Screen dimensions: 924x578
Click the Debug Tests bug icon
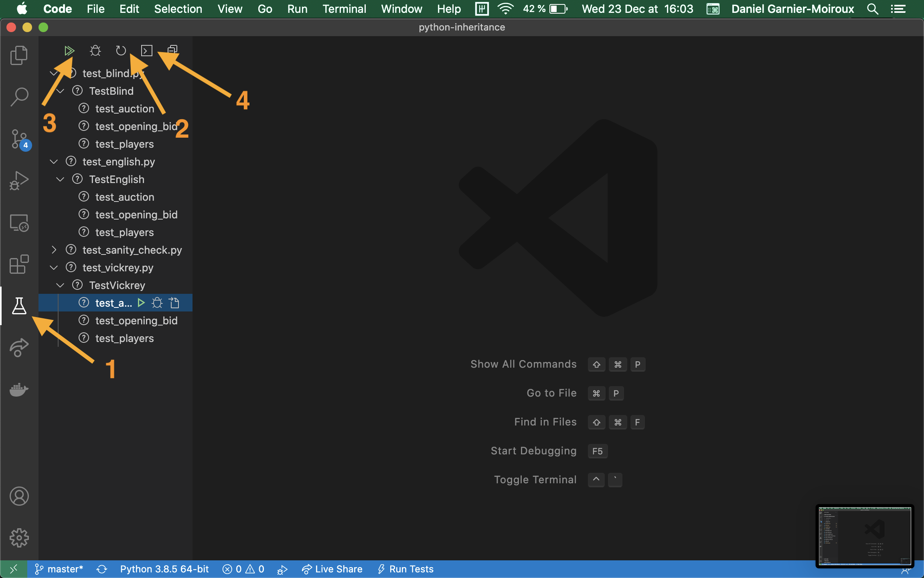[95, 51]
